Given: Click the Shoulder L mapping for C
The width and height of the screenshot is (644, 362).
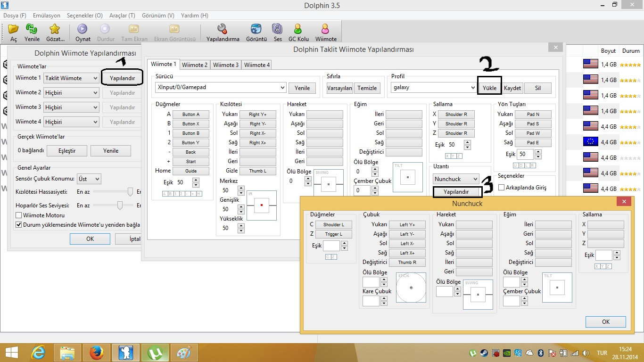Looking at the screenshot, I should coord(334,225).
